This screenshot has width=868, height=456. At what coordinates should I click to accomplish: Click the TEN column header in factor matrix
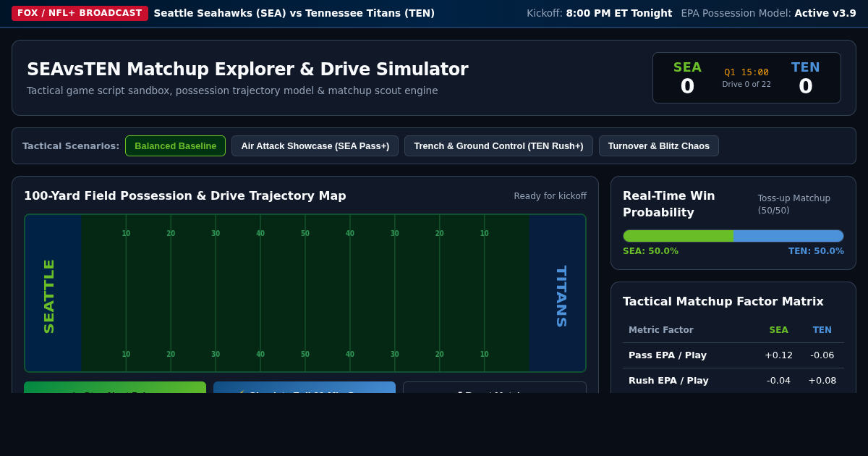(822, 330)
